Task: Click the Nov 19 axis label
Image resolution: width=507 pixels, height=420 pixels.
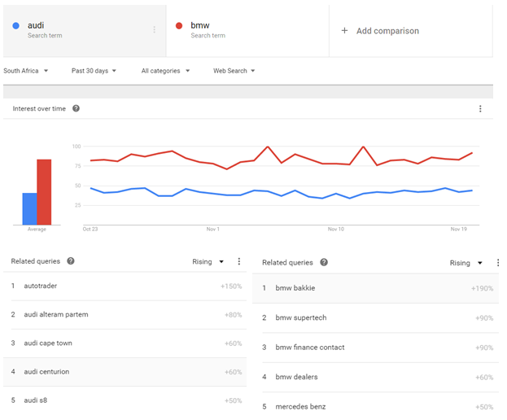Action: point(459,229)
